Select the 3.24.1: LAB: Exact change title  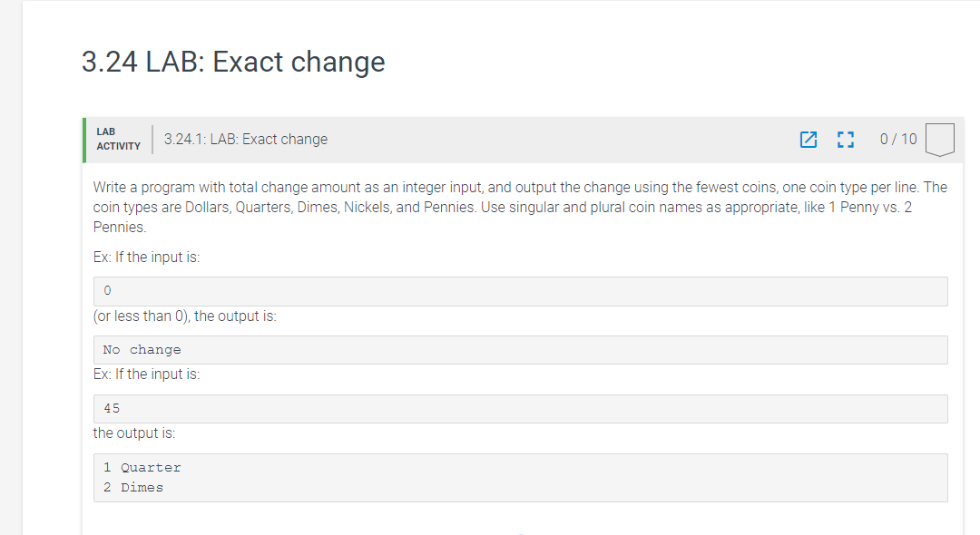[246, 140]
